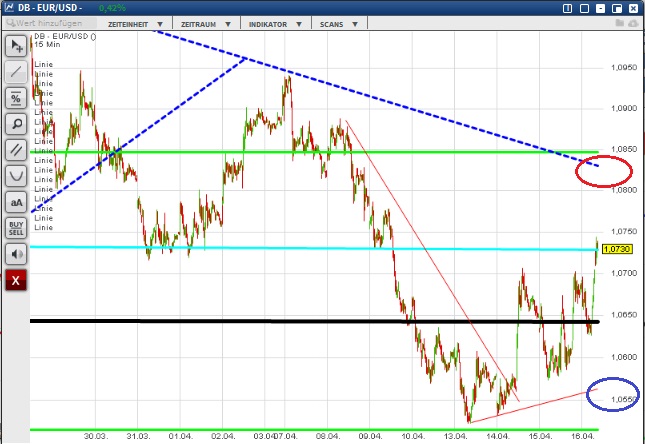
Task: Click the 15.04. date axis label
Action: (540, 436)
